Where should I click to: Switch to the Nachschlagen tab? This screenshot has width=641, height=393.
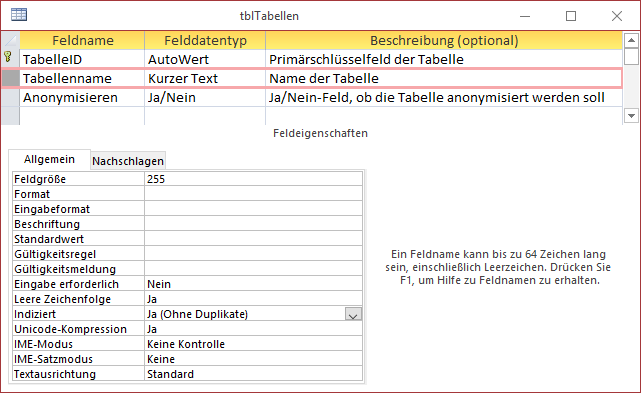click(x=128, y=161)
